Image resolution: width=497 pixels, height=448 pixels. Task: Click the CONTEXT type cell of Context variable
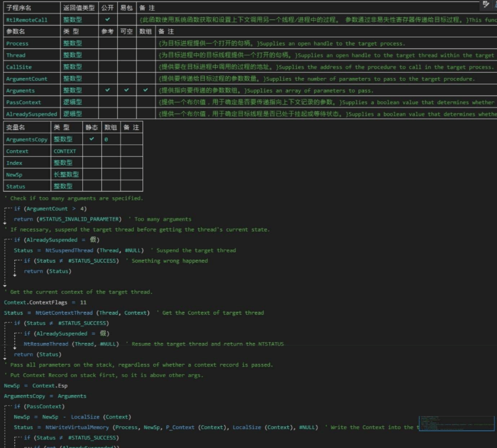tap(65, 151)
